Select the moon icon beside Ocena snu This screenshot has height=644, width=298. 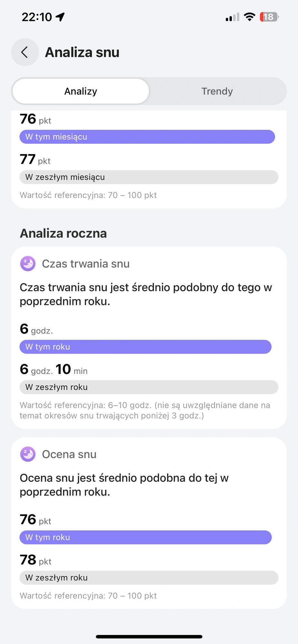[28, 454]
